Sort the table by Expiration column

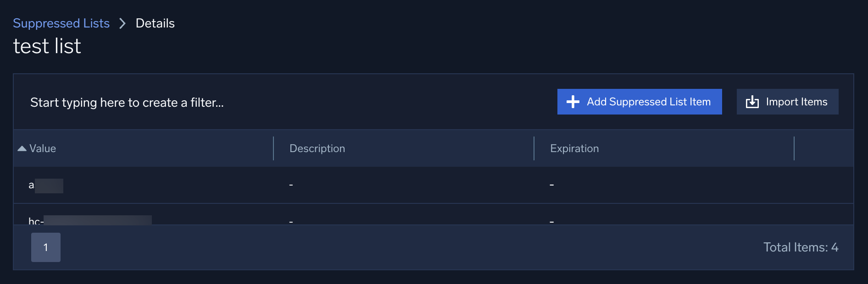[x=574, y=148]
